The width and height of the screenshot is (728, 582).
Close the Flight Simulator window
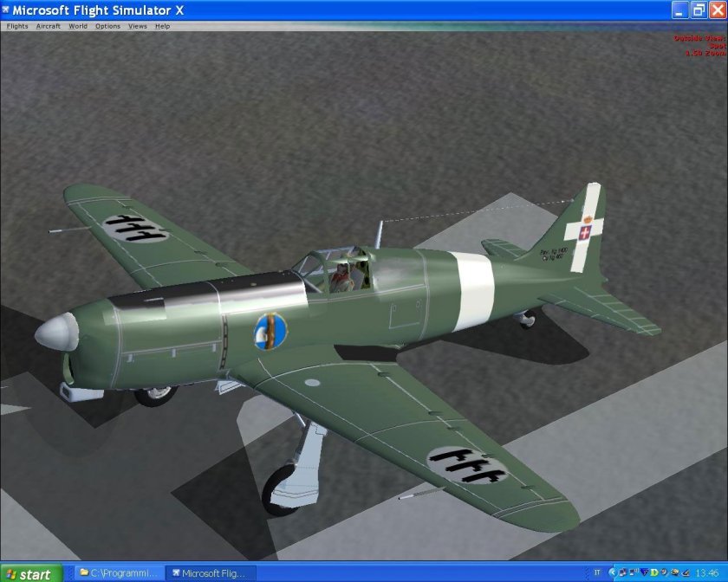(x=717, y=10)
